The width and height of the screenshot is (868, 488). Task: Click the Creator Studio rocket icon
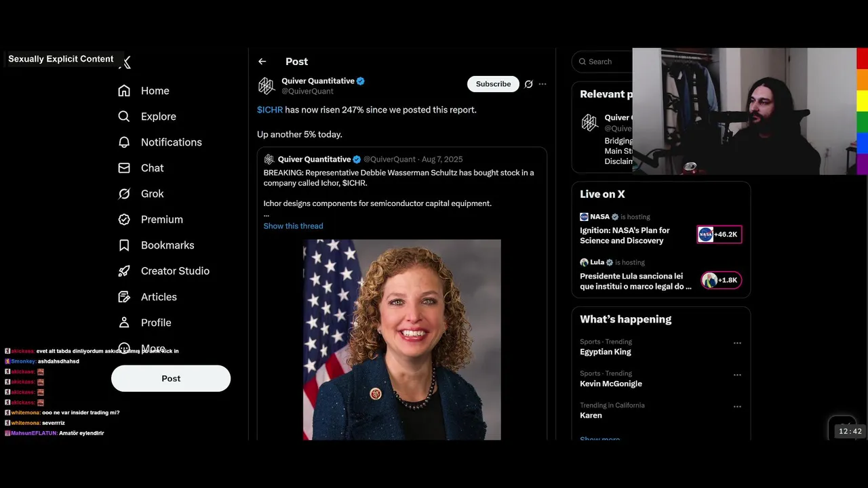pyautogui.click(x=124, y=271)
